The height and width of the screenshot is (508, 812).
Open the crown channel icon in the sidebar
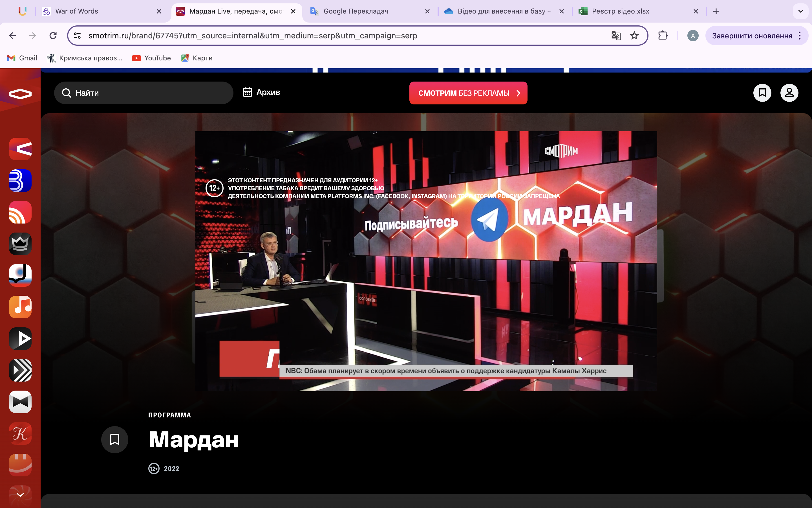20,244
